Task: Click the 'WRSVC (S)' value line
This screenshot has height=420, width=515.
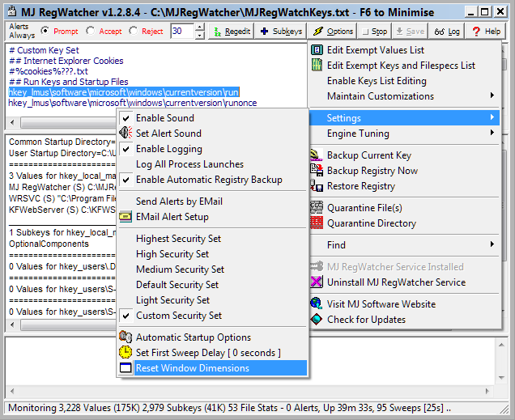Action: [62, 198]
